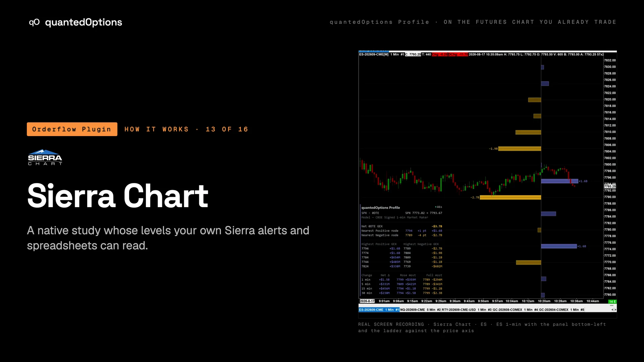Switch to the NQ-202609-CME 5 Min #2 tab
644x362 pixels.
coord(420,310)
